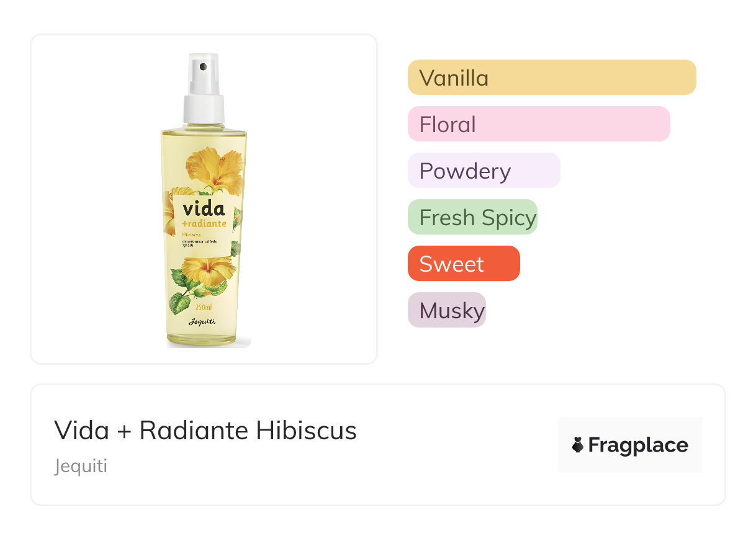Screen dimensions: 756x536
Task: Select the red Sweet accord bar
Action: (463, 264)
